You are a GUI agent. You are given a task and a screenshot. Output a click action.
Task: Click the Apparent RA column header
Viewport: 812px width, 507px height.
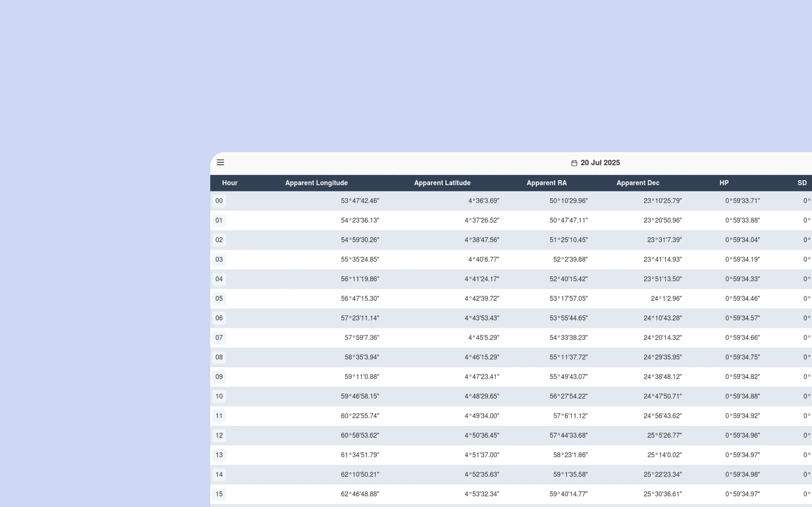(546, 183)
